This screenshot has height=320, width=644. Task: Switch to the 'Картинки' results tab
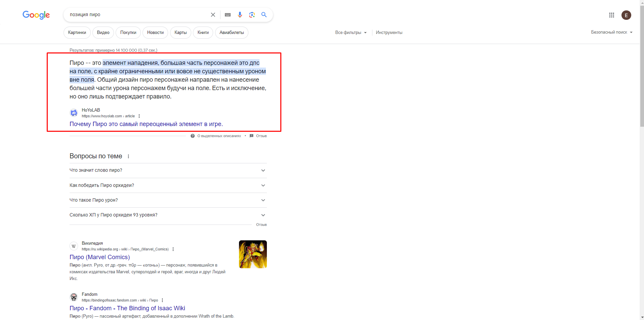point(77,32)
